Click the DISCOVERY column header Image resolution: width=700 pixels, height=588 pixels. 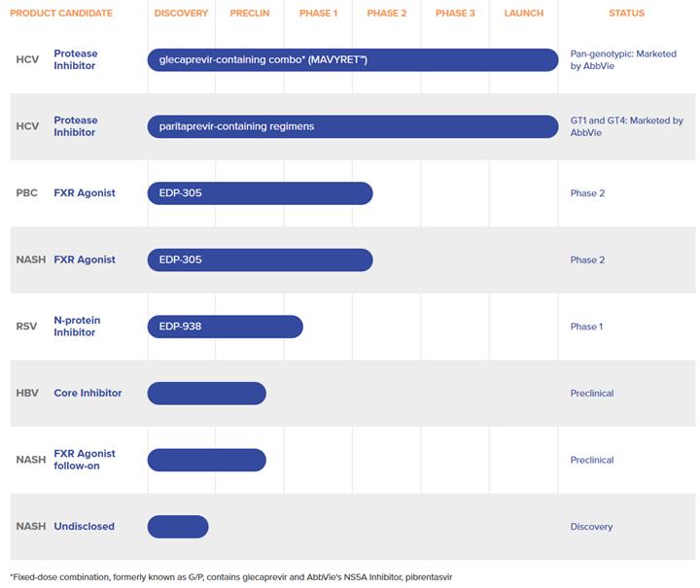[x=181, y=14]
